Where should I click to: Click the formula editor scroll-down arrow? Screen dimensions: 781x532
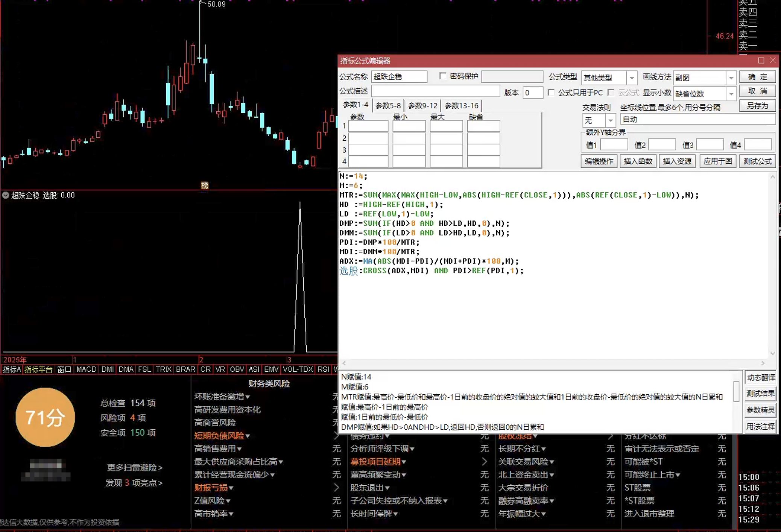click(773, 353)
